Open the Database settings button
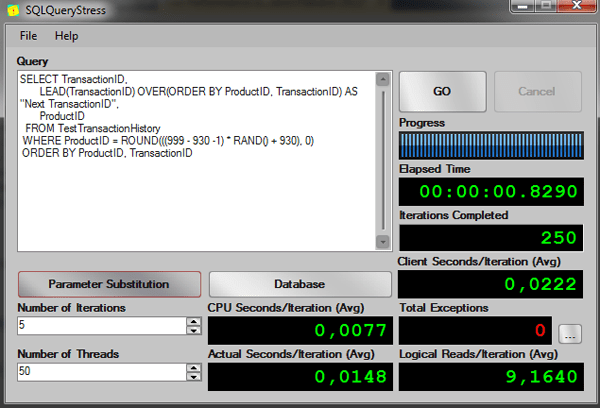This screenshot has height=408, width=600. coord(300,284)
